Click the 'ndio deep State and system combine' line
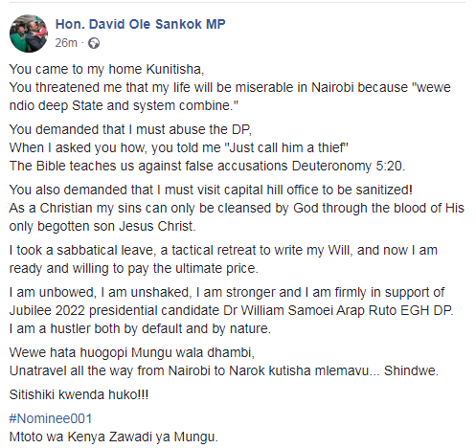Image resolution: width=476 pixels, height=448 pixels. tap(124, 105)
